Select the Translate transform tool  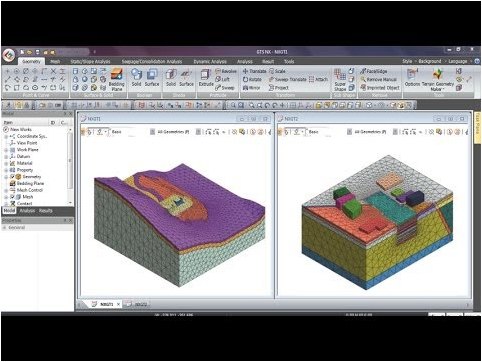click(x=254, y=71)
